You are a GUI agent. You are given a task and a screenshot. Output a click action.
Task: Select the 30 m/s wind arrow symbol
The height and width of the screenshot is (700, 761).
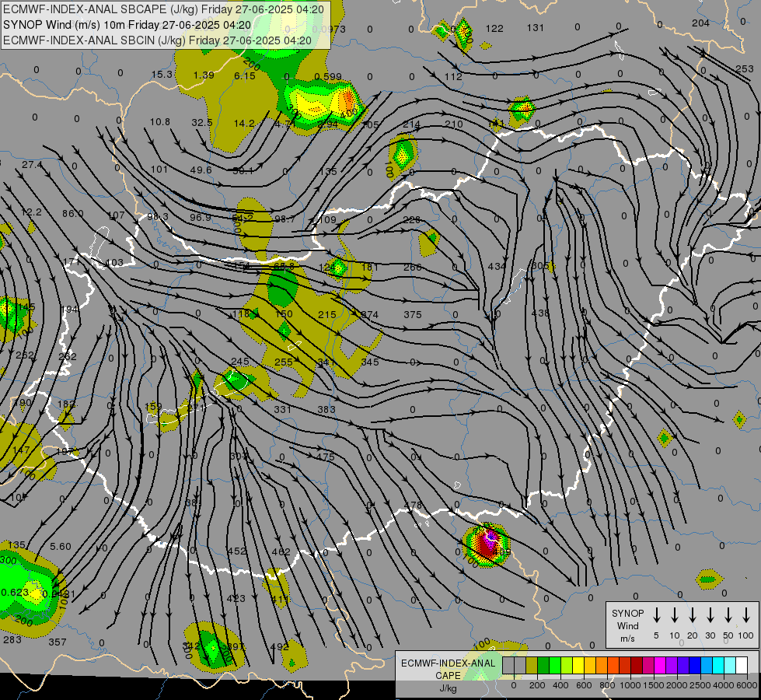coord(710,615)
